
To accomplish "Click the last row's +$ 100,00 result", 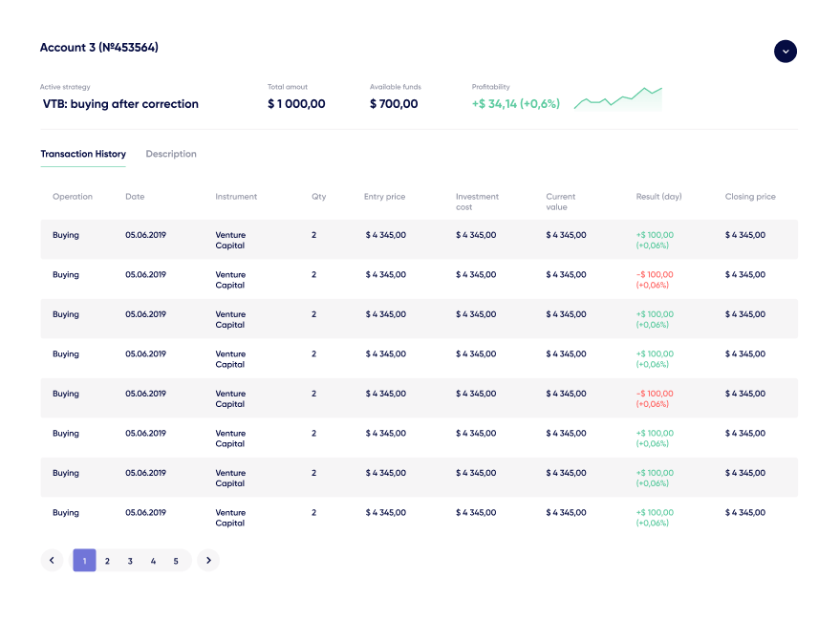I will click(x=655, y=518).
